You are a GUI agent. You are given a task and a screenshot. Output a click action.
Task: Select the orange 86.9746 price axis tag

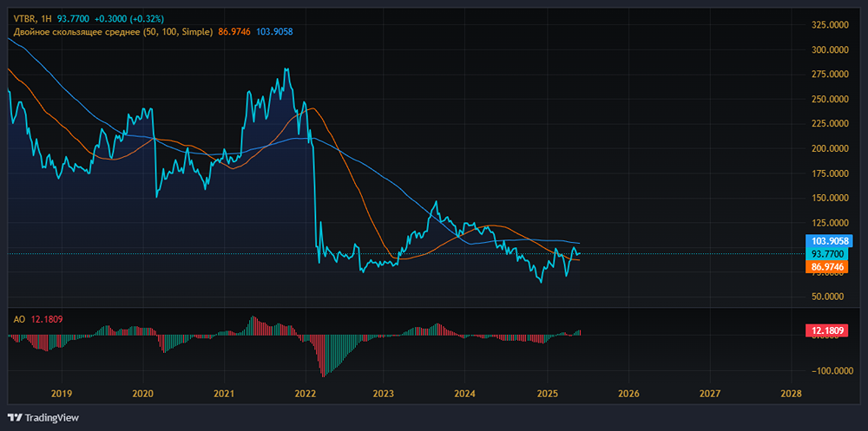point(827,266)
